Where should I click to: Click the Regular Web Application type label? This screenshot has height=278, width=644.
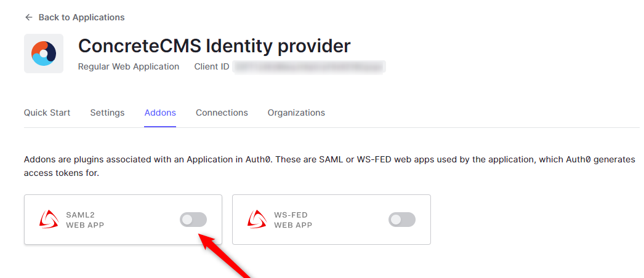[x=129, y=66]
